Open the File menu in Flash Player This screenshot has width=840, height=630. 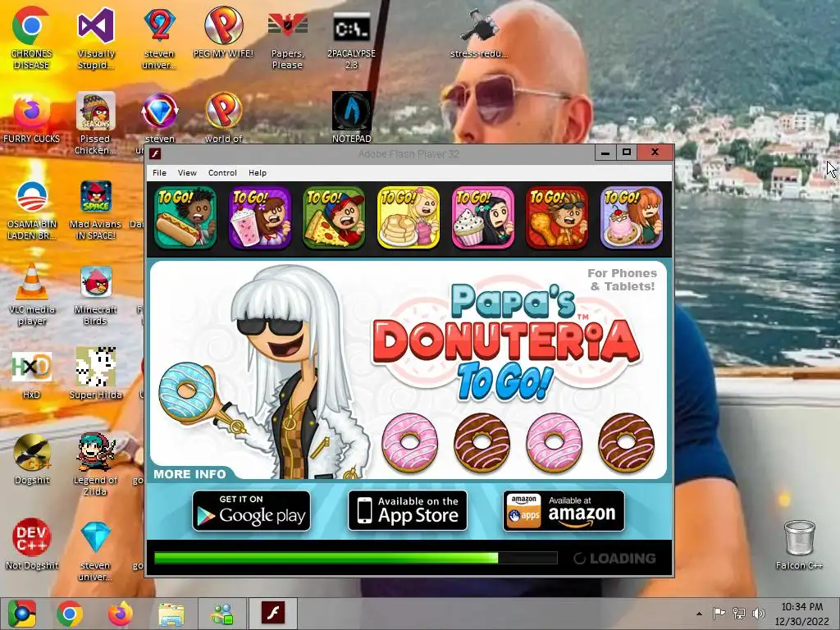point(159,172)
